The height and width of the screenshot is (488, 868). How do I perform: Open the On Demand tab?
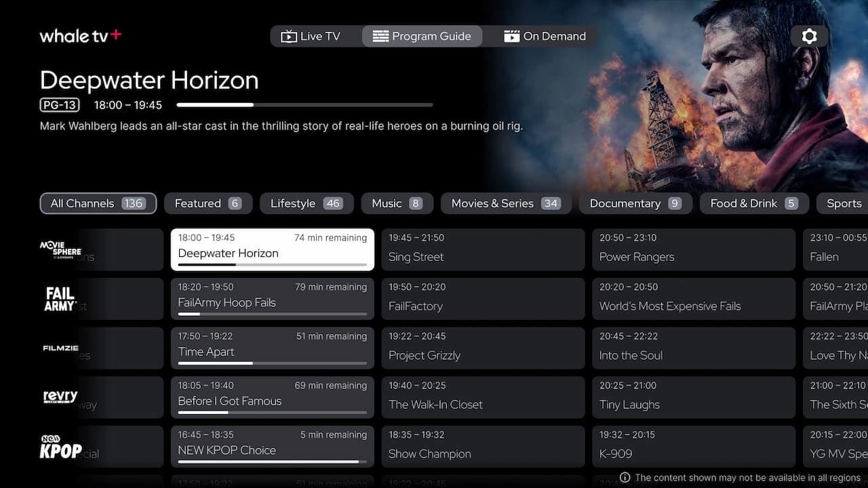pos(545,37)
